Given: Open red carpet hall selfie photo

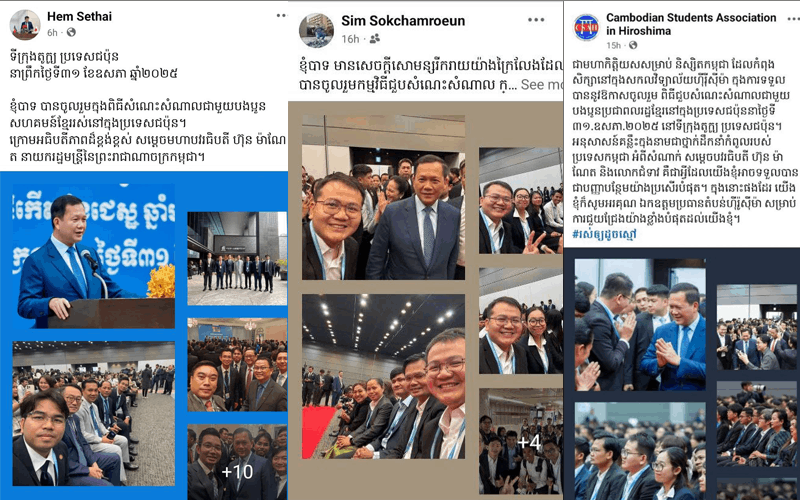Looking at the screenshot, I should pyautogui.click(x=383, y=377).
